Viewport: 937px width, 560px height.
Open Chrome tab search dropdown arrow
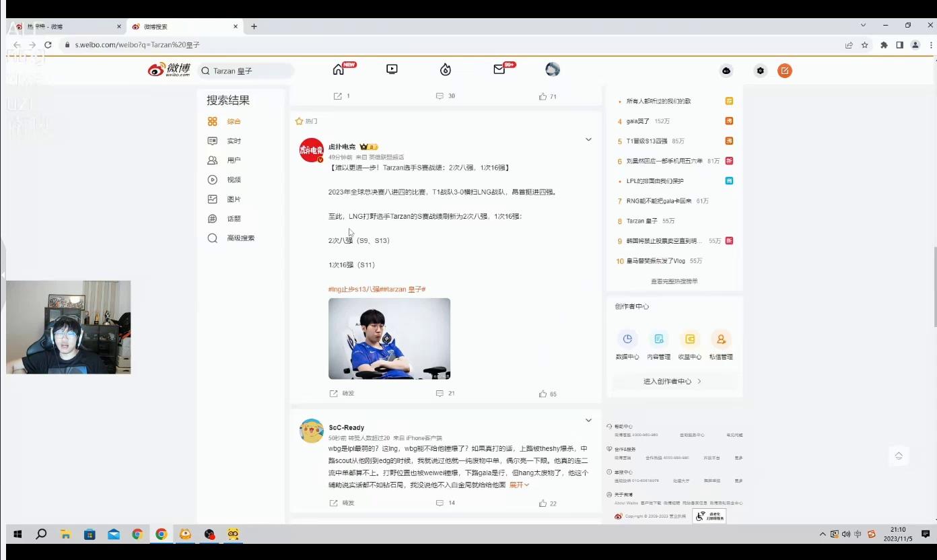click(x=863, y=26)
